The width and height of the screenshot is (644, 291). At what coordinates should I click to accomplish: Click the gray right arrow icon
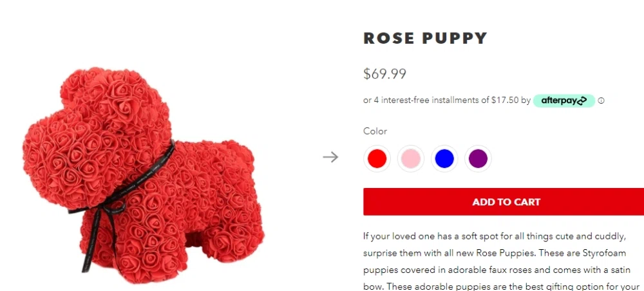(x=330, y=157)
